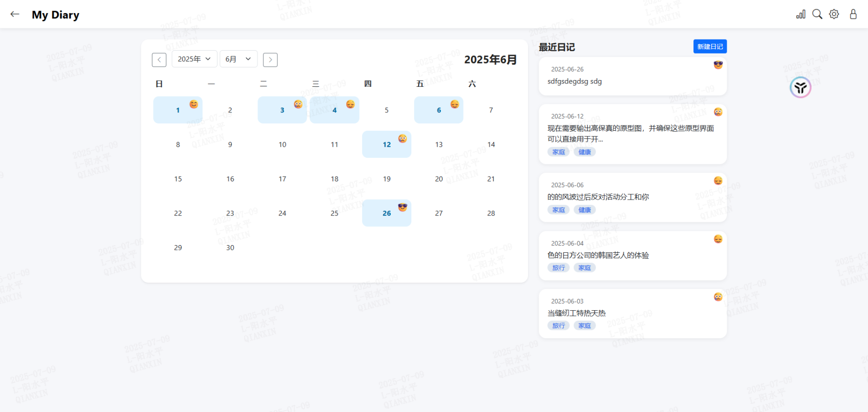
Task: Click the 旅行 tag on 2025-06-03 entry
Action: tap(558, 326)
